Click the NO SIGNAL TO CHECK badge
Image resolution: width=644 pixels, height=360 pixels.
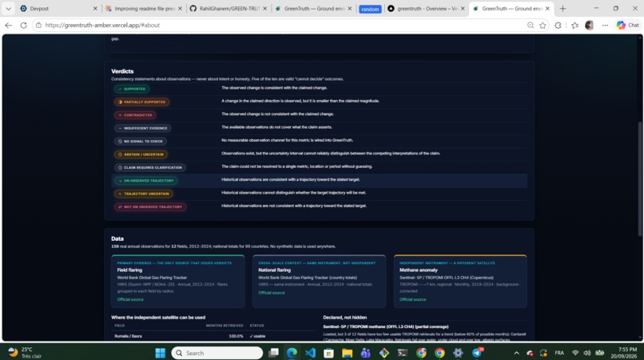click(141, 141)
